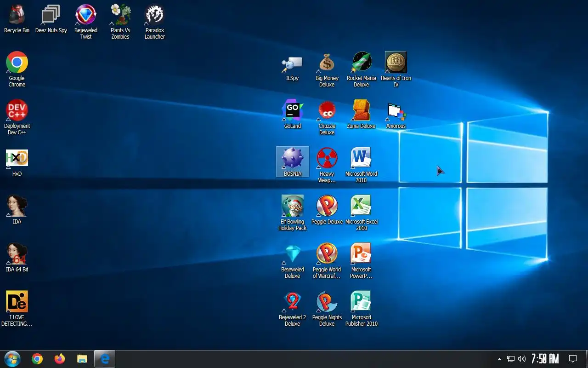The image size is (588, 368).
Task: Select the Peggle Nights Deluxe shortcut
Action: pyautogui.click(x=327, y=309)
